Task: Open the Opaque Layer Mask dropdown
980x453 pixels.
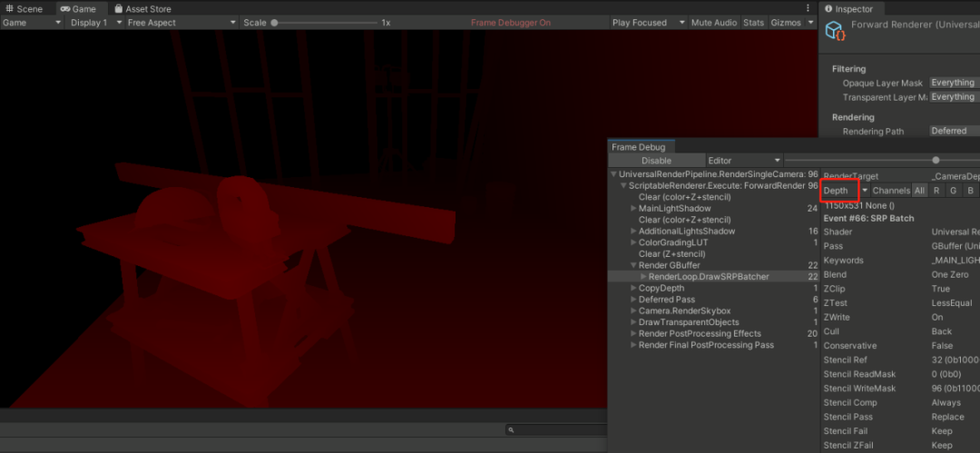Action: [953, 83]
